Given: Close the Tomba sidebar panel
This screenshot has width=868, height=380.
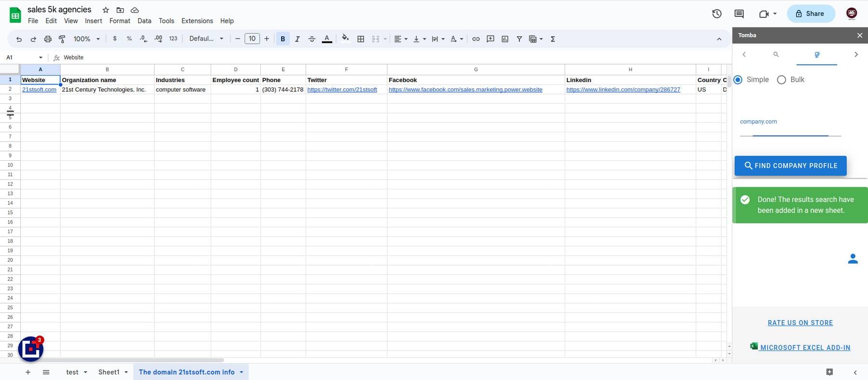Looking at the screenshot, I should click(x=860, y=35).
